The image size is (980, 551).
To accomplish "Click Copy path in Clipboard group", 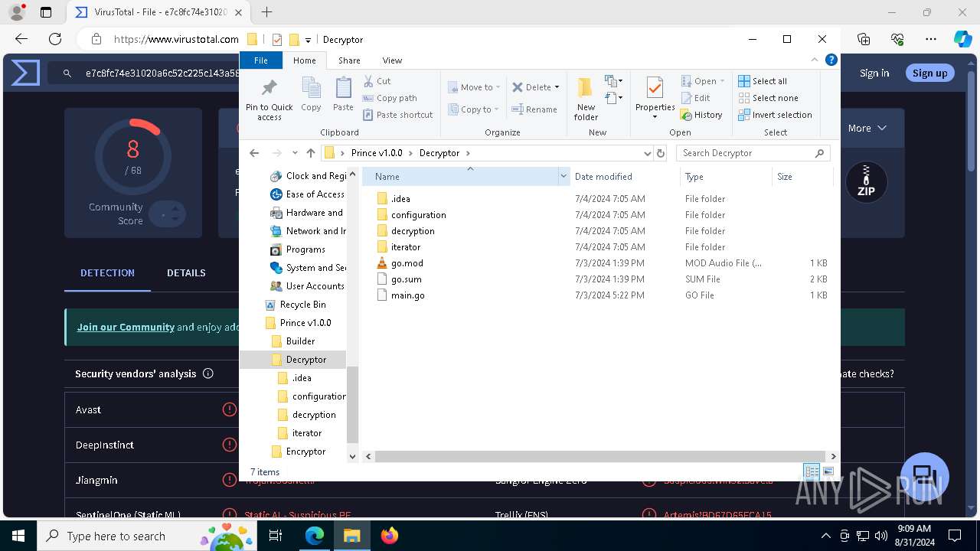I will [390, 98].
